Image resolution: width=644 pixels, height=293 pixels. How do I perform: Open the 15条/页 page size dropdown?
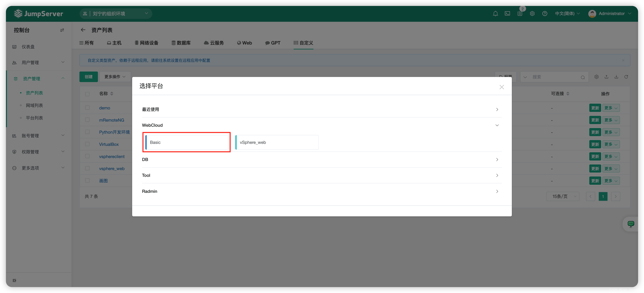tap(563, 196)
